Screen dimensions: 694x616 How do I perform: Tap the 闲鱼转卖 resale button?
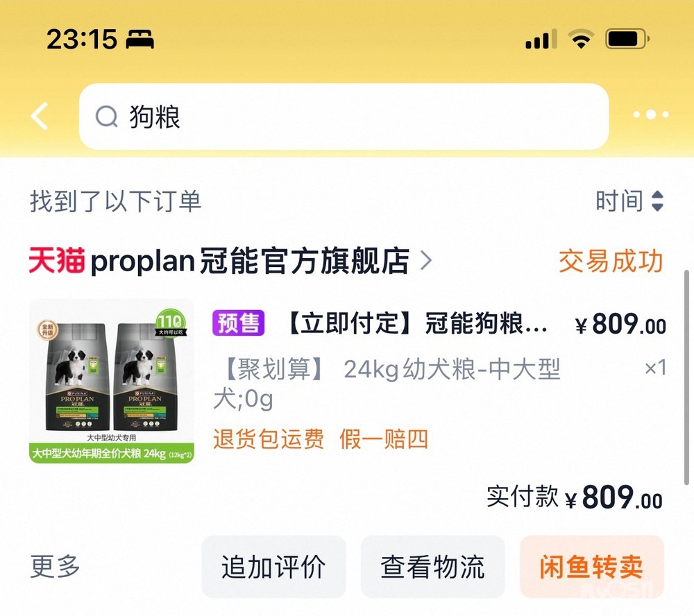click(x=592, y=567)
